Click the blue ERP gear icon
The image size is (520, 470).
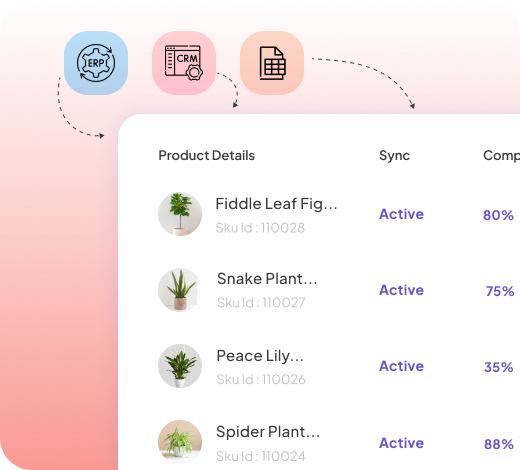(96, 63)
